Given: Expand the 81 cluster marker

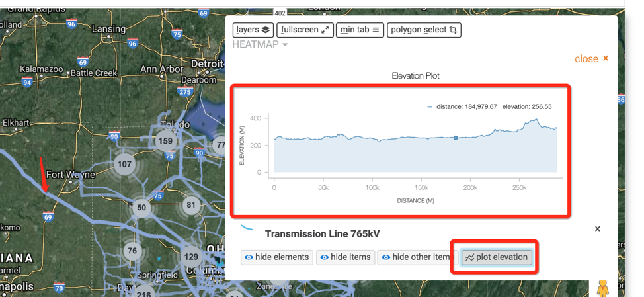Looking at the screenshot, I should click(x=191, y=204).
